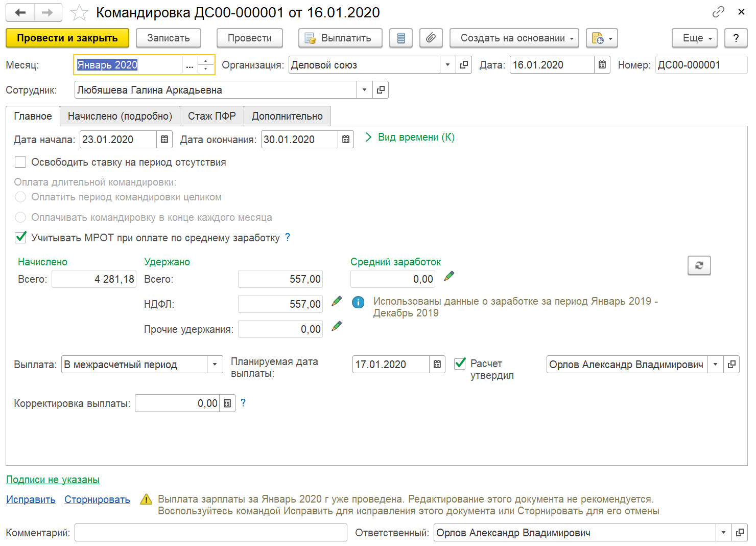Toggle Учитывать МРОТ при оплате
Viewport: 756px width, 546px height.
20,237
